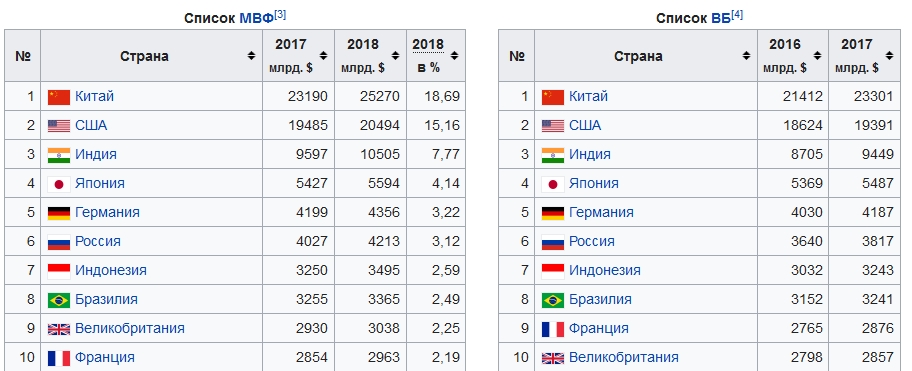Click Indonesia flag icon in IMF table

coord(59,271)
